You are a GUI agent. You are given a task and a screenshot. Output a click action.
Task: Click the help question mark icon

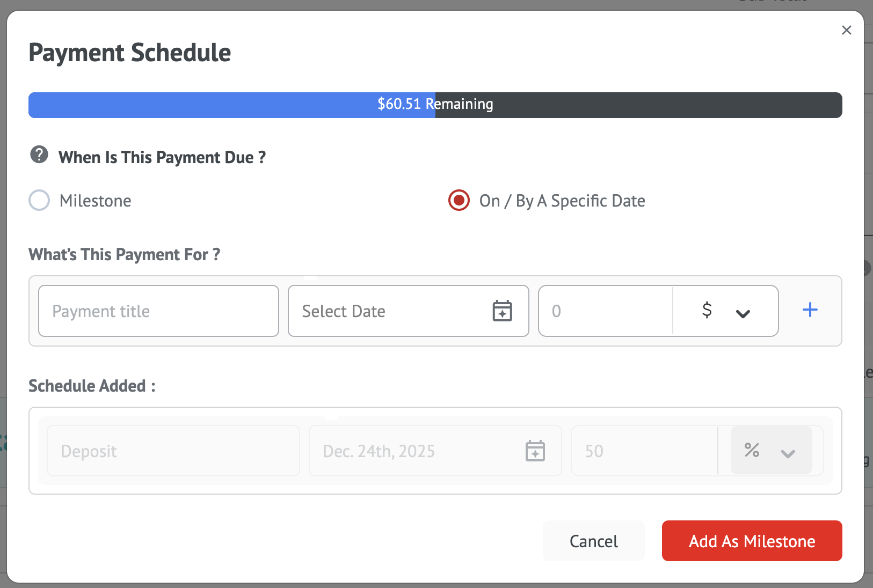[x=39, y=155]
